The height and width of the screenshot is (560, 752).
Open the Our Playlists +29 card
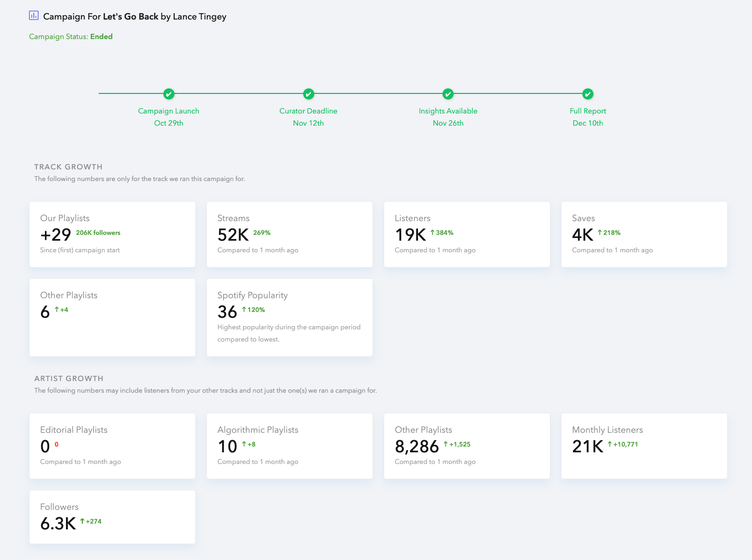112,234
